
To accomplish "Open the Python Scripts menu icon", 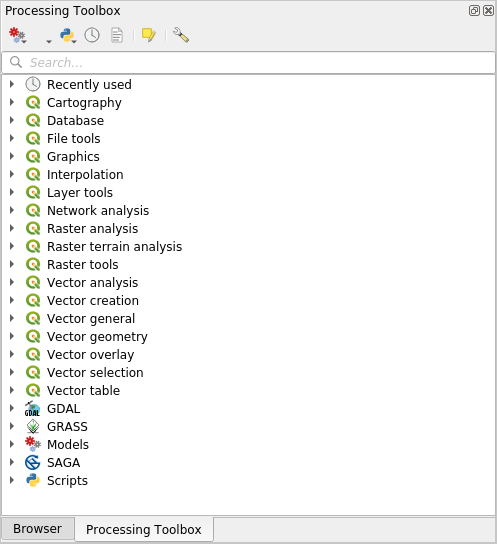I will click(x=67, y=35).
